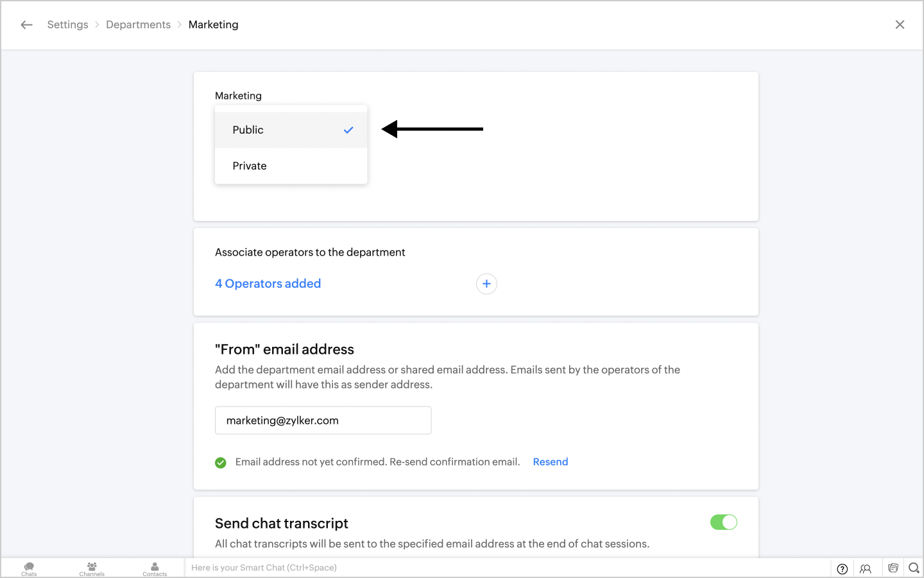Open the Contacts icon in bottom bar
This screenshot has height=578, width=924.
[155, 568]
